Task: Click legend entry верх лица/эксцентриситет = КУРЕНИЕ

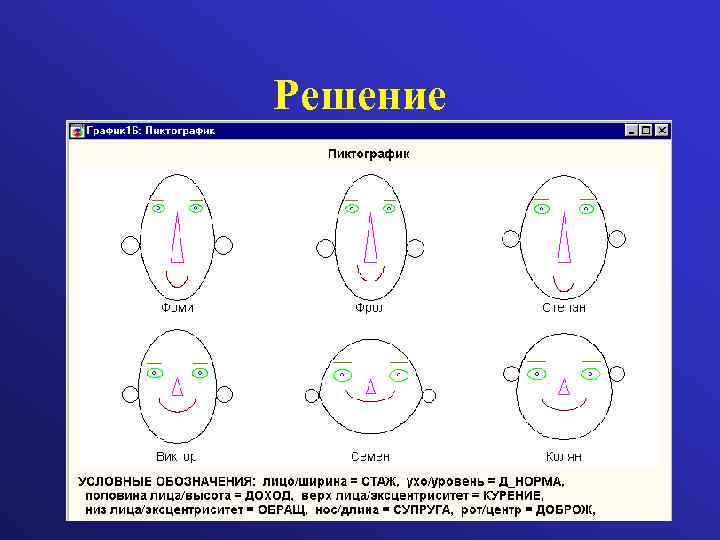Action: pyautogui.click(x=422, y=496)
